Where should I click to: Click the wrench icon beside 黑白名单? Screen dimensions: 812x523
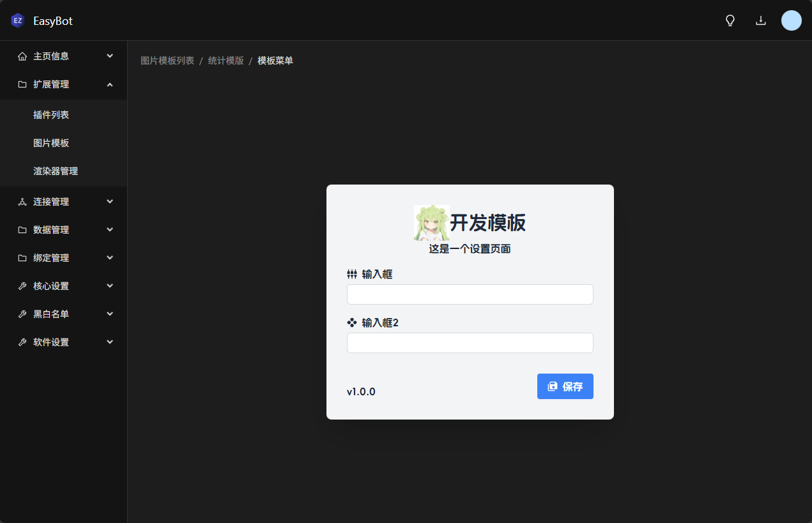(22, 314)
